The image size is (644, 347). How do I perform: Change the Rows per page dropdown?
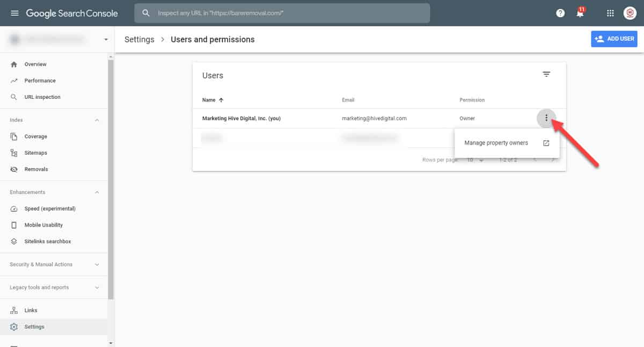(x=475, y=160)
